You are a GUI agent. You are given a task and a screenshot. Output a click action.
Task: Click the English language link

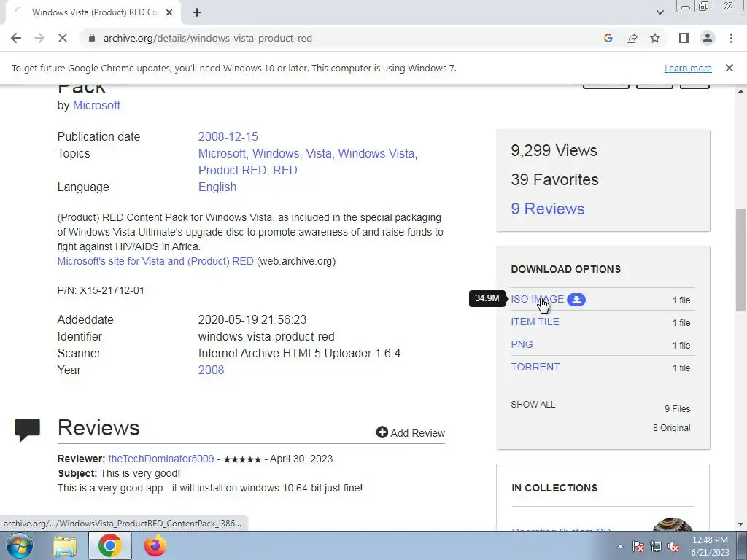pos(217,187)
